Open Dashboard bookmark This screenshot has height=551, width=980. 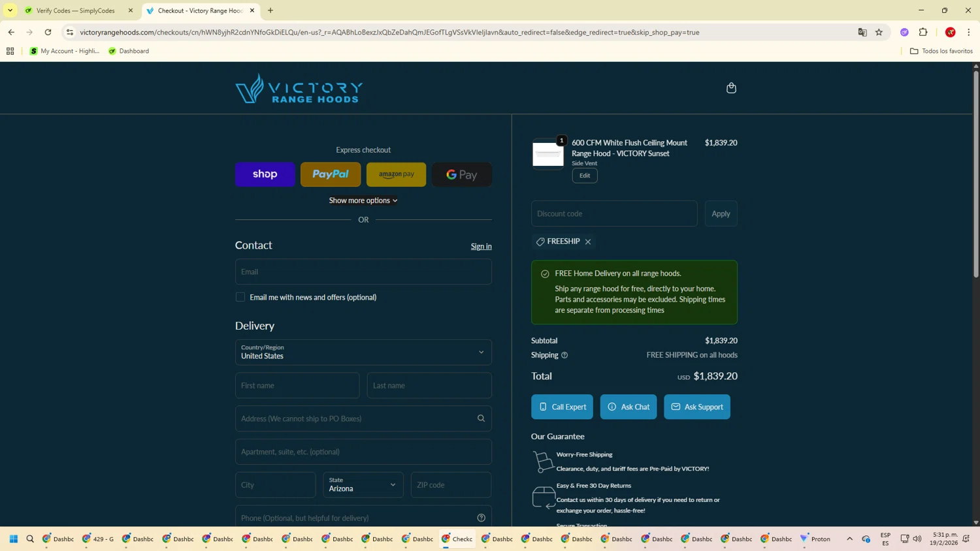point(129,51)
